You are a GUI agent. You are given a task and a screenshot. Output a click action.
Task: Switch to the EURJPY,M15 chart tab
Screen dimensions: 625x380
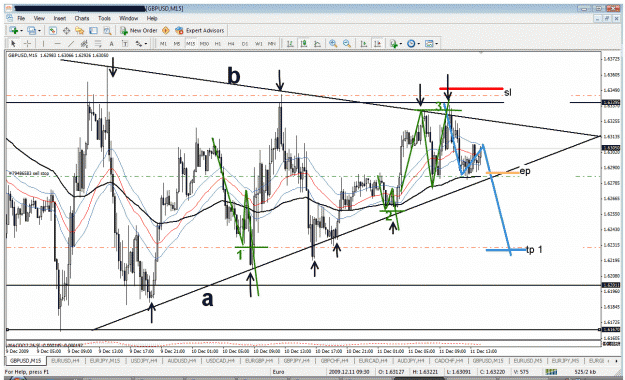(x=104, y=360)
